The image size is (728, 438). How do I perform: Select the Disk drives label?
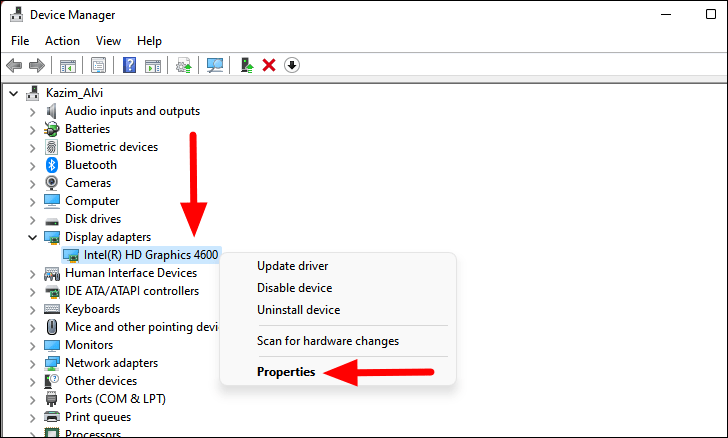click(93, 219)
